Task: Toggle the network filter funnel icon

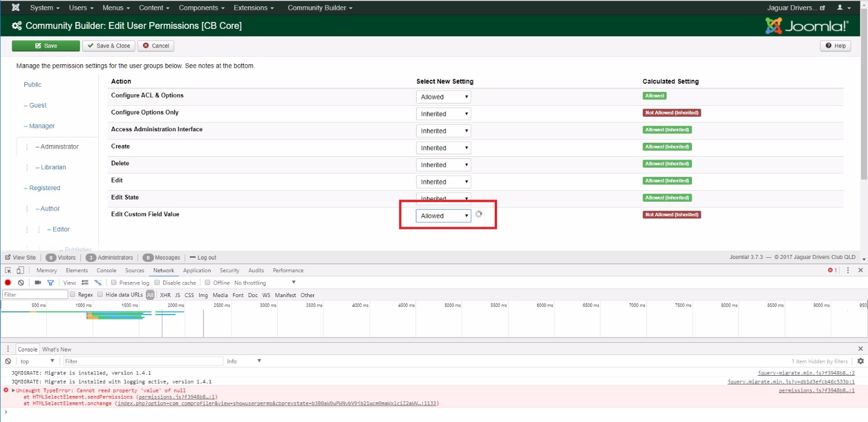Action: [x=50, y=283]
